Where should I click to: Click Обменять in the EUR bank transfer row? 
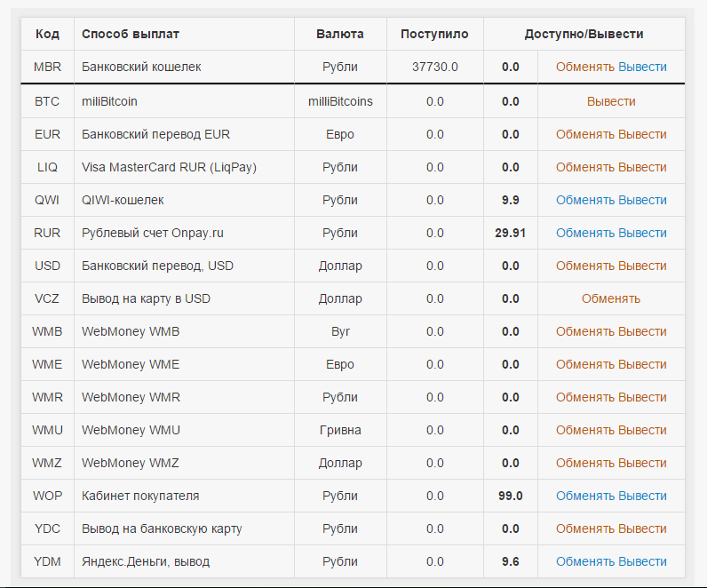pos(585,134)
